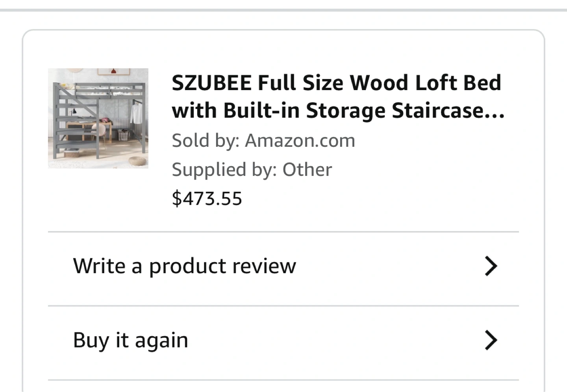Click the 'SZUBEE' brand name in the title

point(211,83)
